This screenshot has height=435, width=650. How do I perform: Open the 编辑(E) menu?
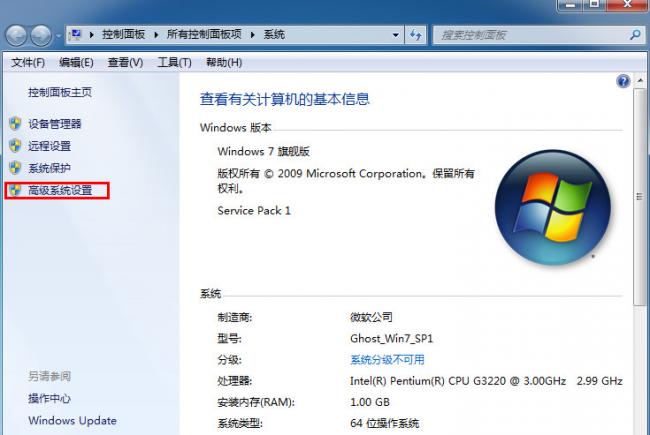tap(76, 63)
